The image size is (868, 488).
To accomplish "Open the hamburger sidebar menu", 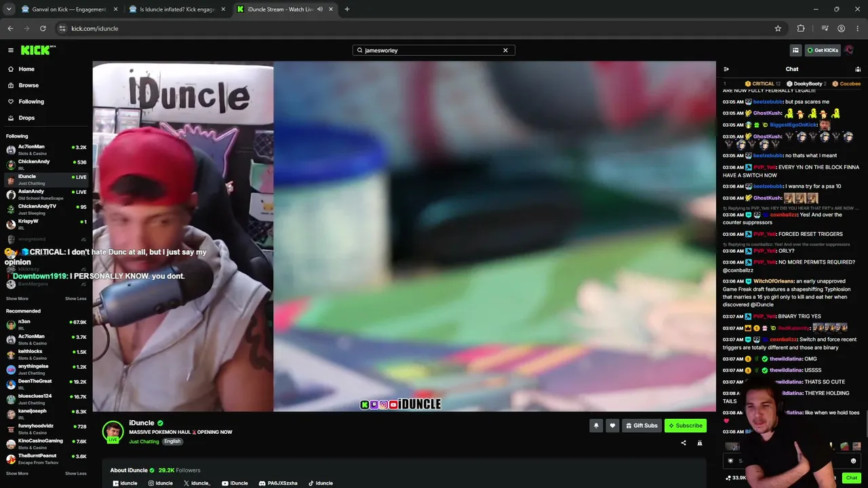I will click(x=11, y=50).
